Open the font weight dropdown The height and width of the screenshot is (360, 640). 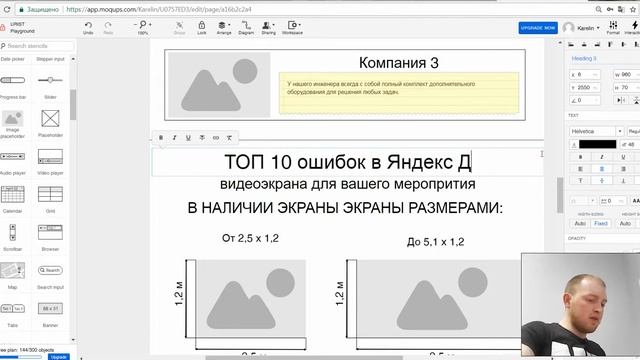633,131
